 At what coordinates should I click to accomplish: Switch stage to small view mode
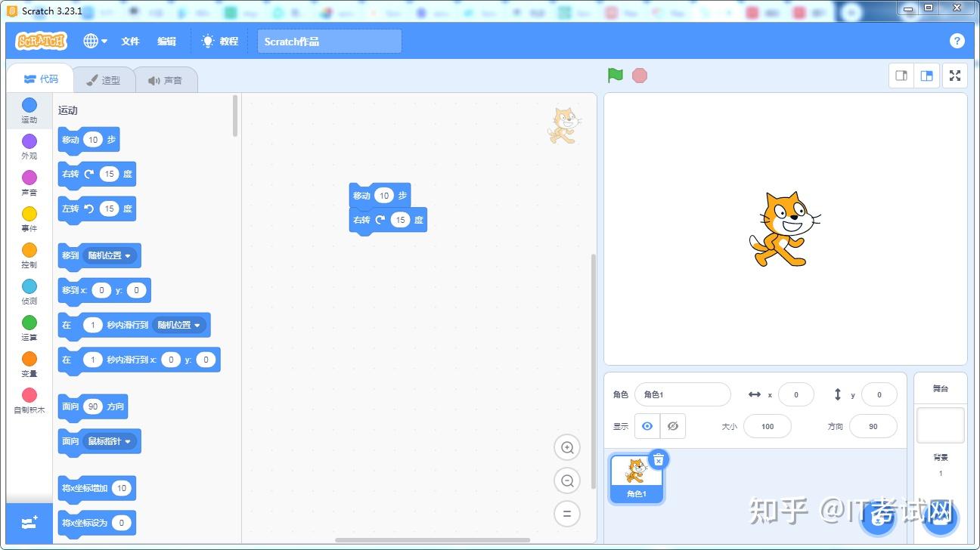point(901,75)
